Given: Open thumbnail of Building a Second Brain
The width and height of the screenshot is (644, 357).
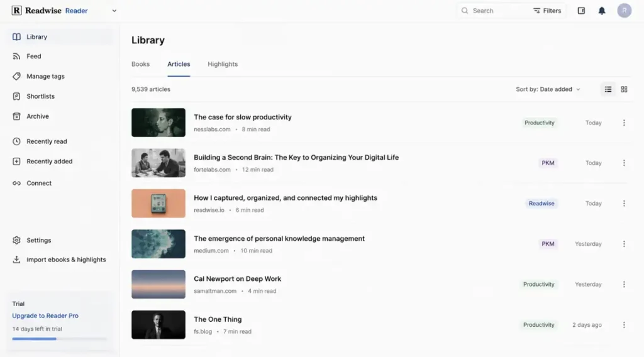Looking at the screenshot, I should coord(158,163).
